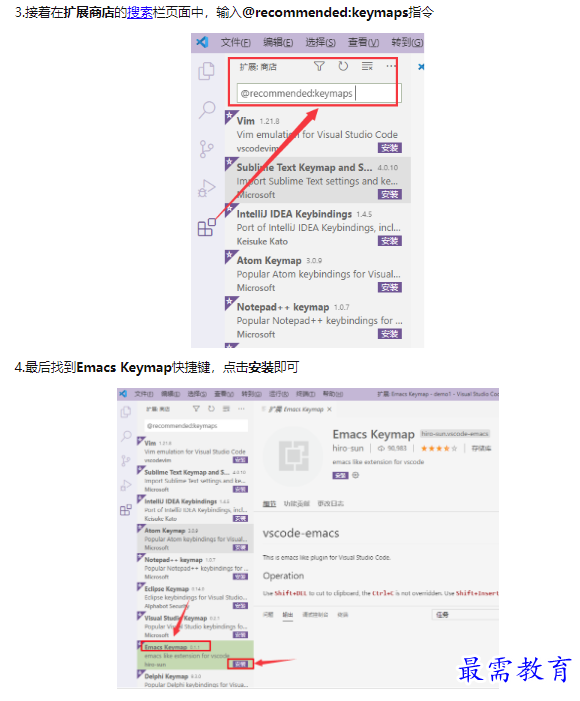Open Explorer icon in lower VS Code screenshot

pos(126,412)
